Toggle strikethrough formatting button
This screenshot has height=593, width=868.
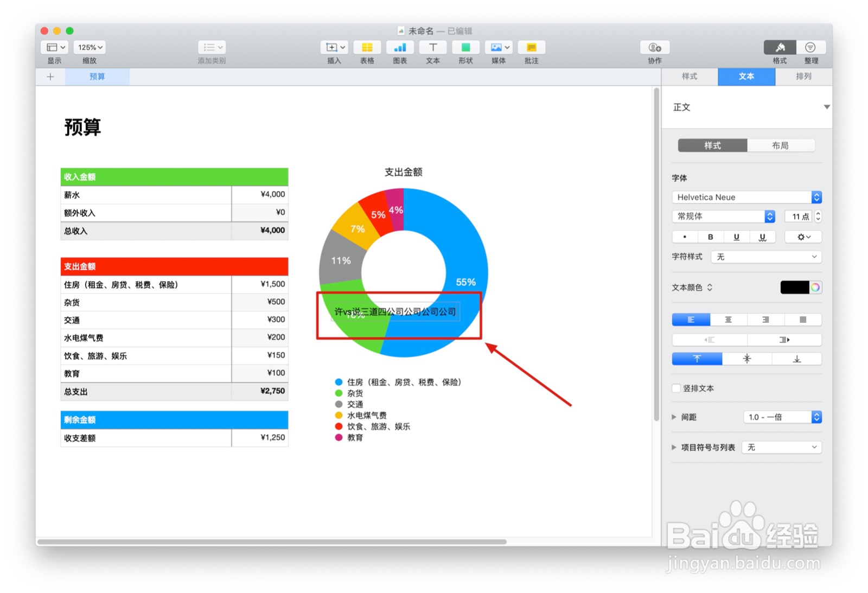762,237
